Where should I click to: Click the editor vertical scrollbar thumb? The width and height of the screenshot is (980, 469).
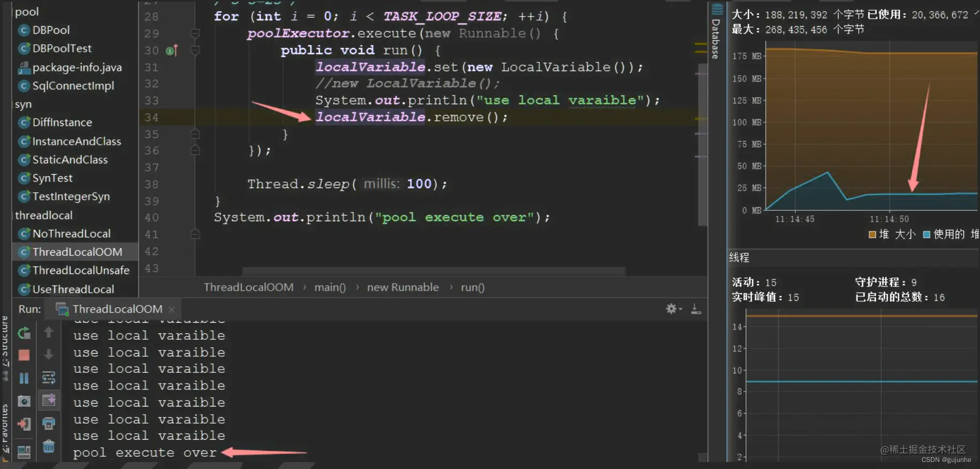(x=702, y=144)
